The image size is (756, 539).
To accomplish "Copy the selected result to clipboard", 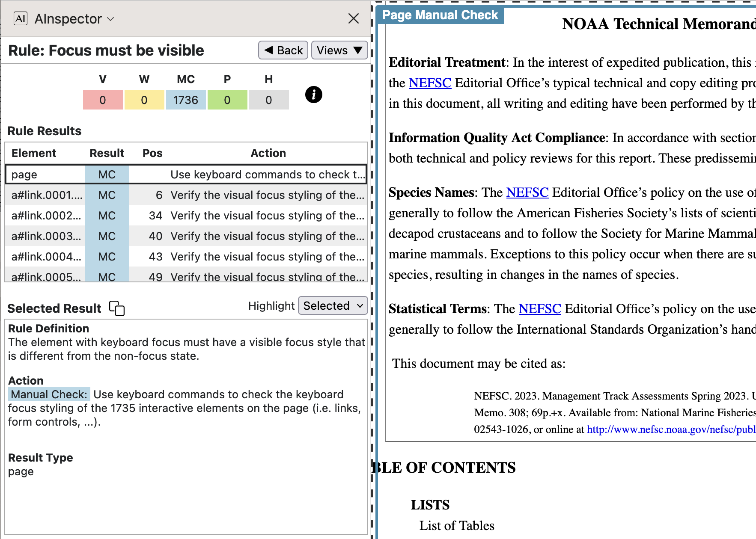I will 116,308.
